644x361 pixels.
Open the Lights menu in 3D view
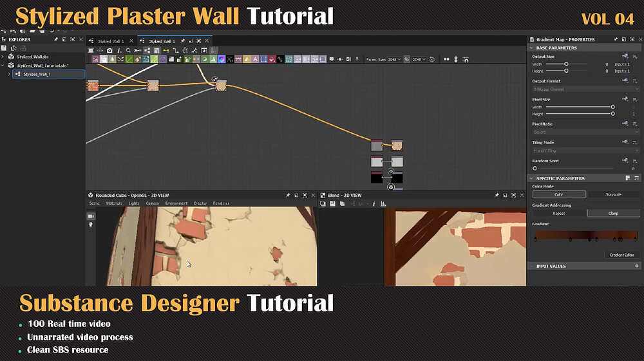[134, 203]
